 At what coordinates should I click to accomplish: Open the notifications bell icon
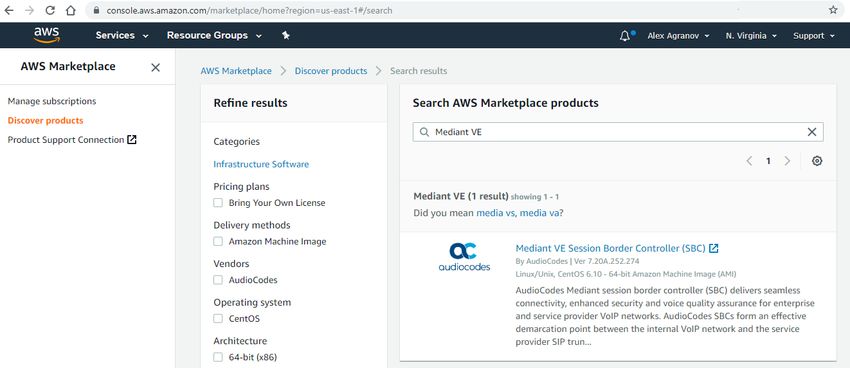[x=625, y=36]
